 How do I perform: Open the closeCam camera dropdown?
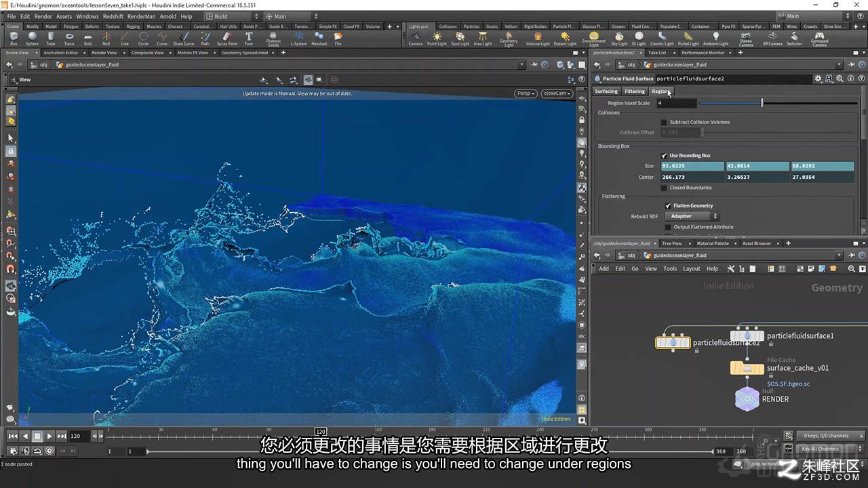tap(557, 94)
